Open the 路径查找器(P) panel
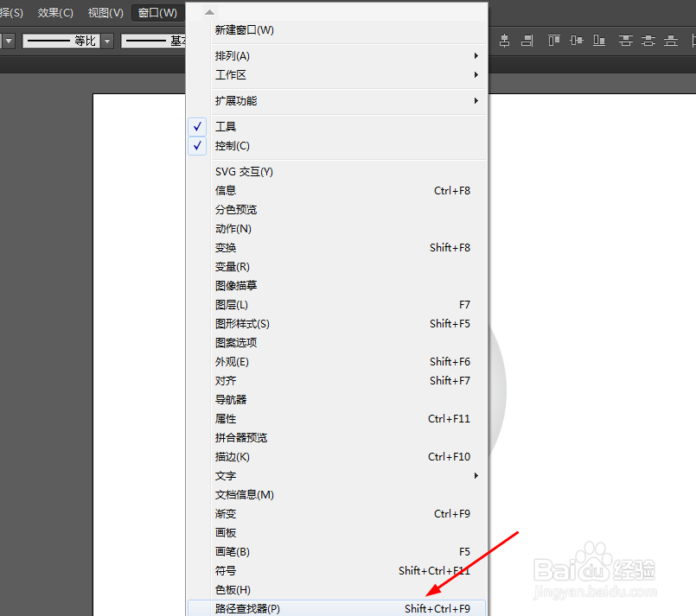 pos(336,608)
